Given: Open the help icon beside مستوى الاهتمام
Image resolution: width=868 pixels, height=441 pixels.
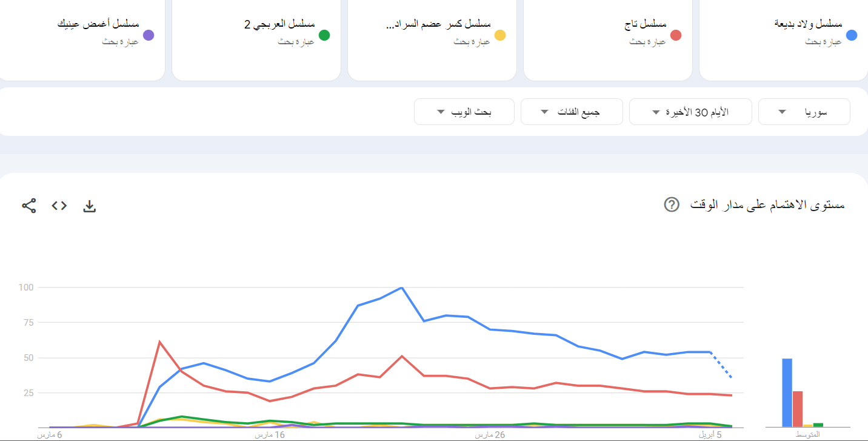Looking at the screenshot, I should 672,205.
